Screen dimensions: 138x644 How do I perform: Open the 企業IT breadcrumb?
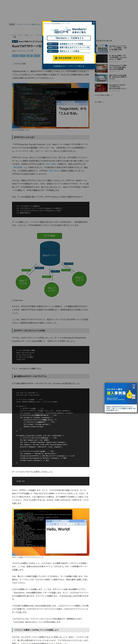pyautogui.click(x=21, y=35)
